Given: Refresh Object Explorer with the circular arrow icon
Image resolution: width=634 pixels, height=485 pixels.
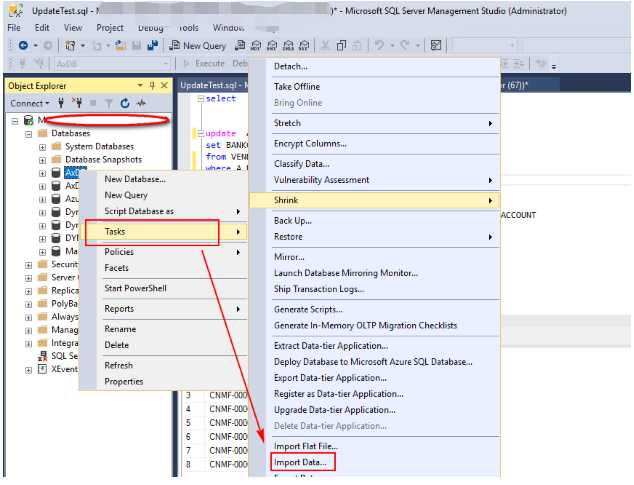Looking at the screenshot, I should pyautogui.click(x=125, y=104).
